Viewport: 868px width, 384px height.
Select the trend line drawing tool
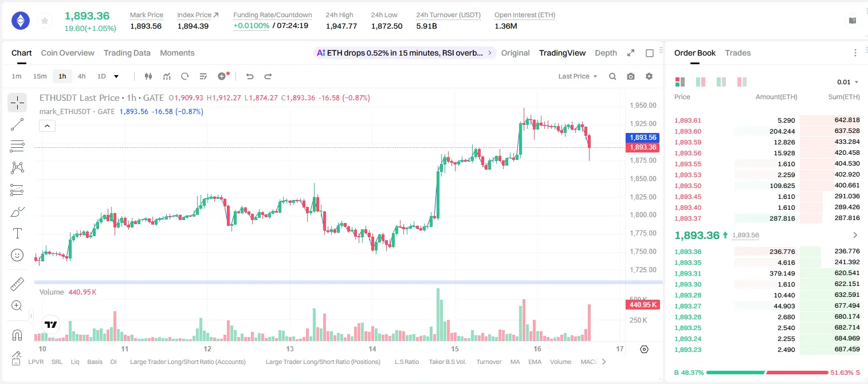(x=17, y=124)
